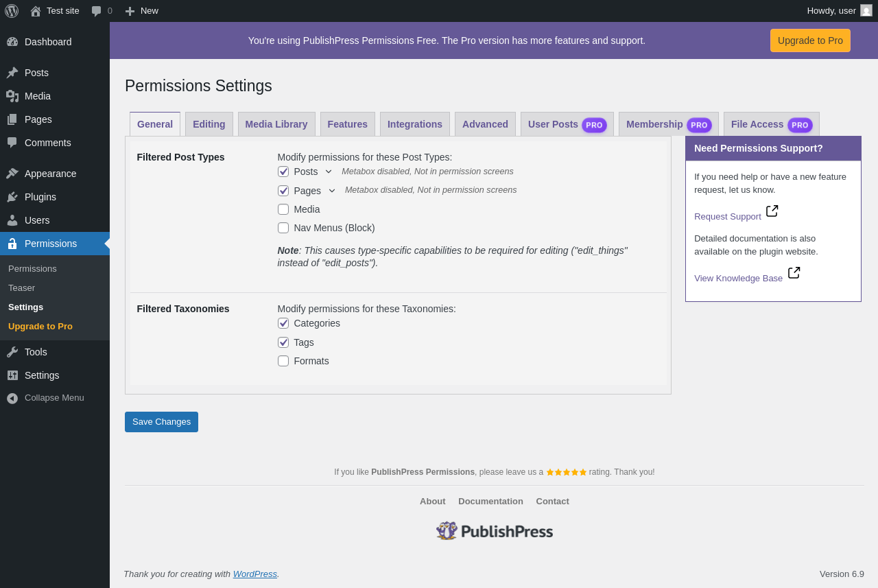
Task: Click the Pages sidebar icon
Action: point(12,119)
